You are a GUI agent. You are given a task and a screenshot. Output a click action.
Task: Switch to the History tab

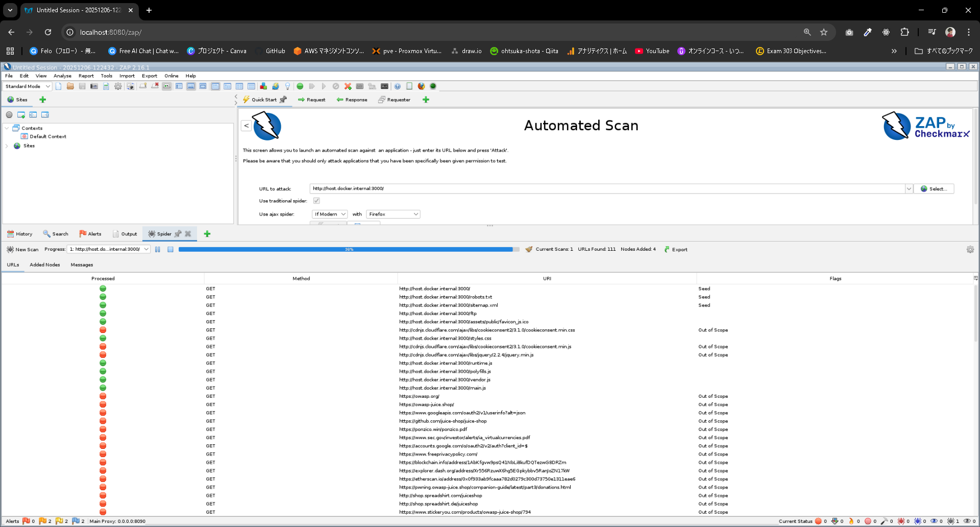point(20,234)
